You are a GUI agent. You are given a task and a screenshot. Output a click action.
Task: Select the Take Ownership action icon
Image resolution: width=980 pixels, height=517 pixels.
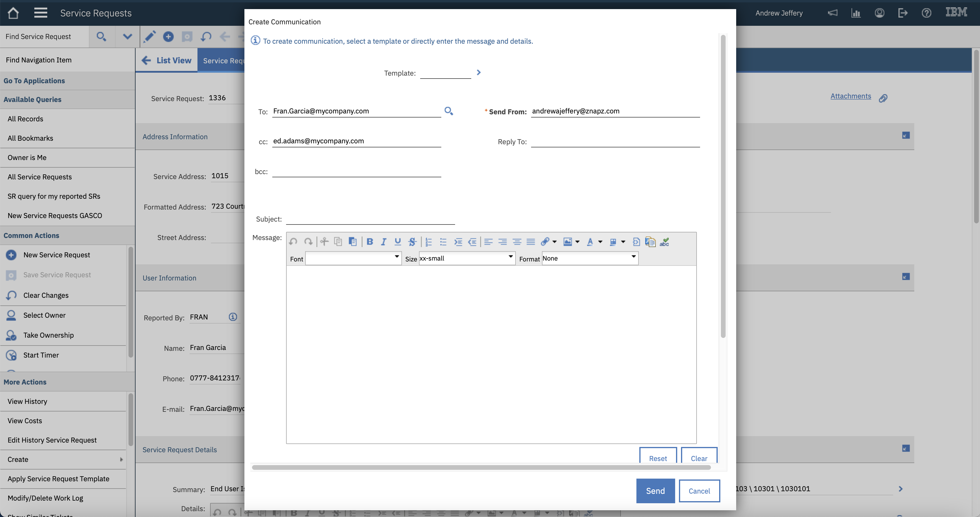[11, 335]
